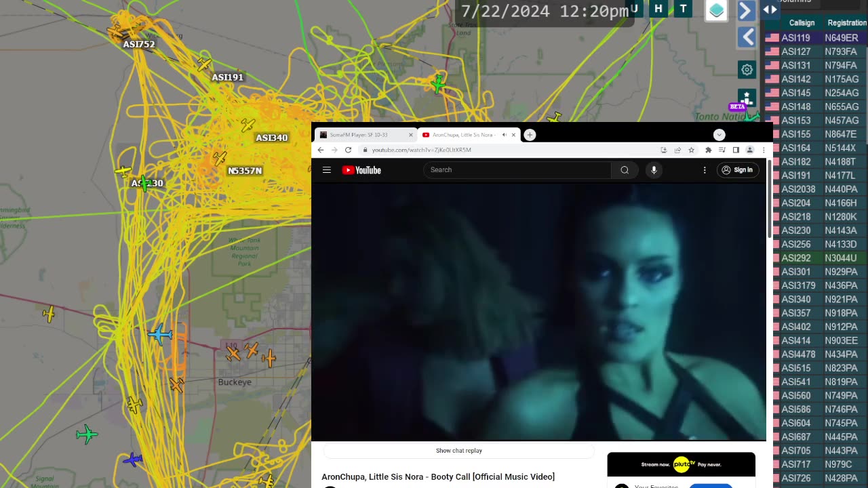
Task: Open YouTube settings three-dot menu
Action: click(705, 170)
